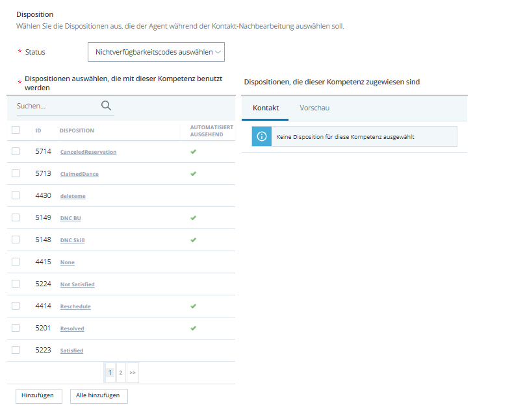Go to page 2 of dispositions
This screenshot has width=525, height=420.
click(x=121, y=373)
